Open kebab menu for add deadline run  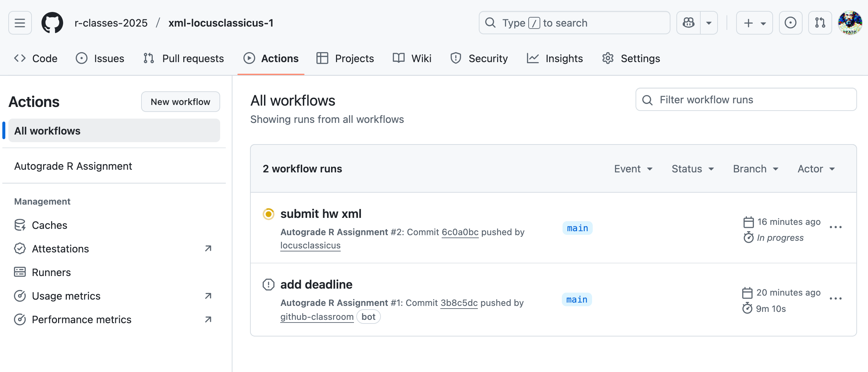pos(835,299)
